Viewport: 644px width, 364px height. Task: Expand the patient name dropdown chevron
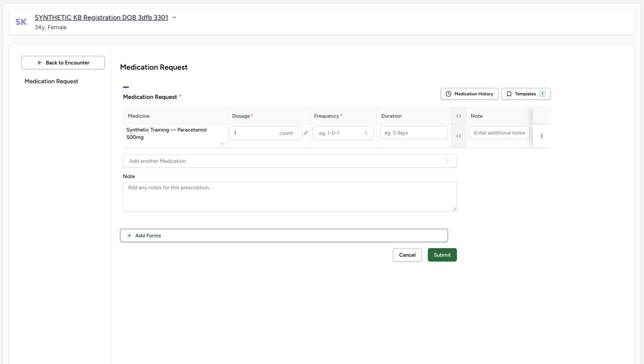pos(174,18)
